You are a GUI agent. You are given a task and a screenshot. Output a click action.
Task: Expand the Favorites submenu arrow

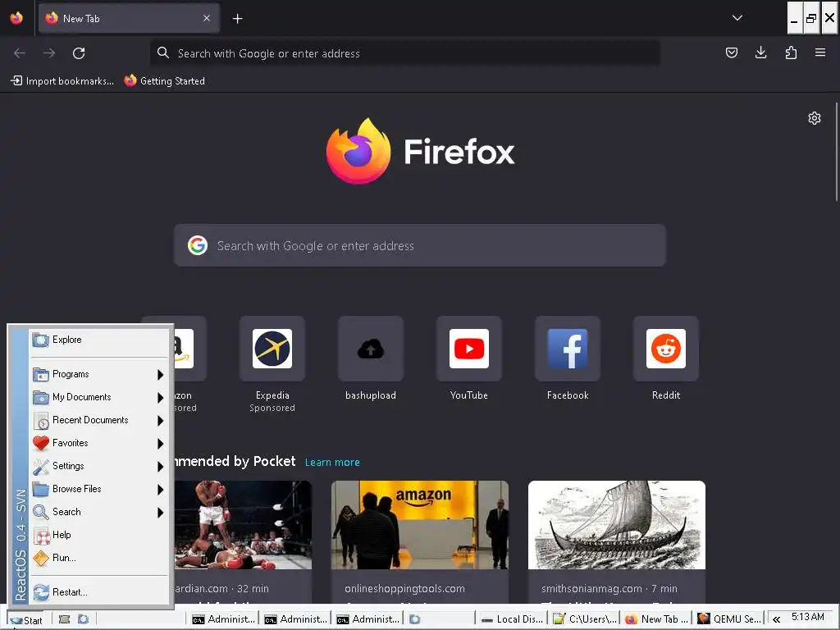click(160, 444)
